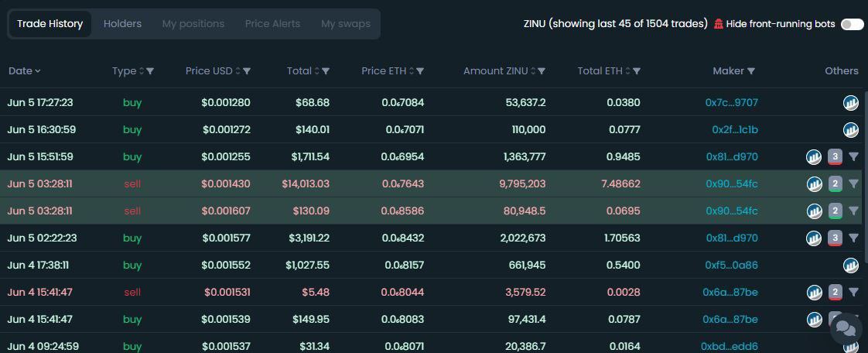Click the Maker column header label
The width and height of the screenshot is (868, 353).
point(728,71)
